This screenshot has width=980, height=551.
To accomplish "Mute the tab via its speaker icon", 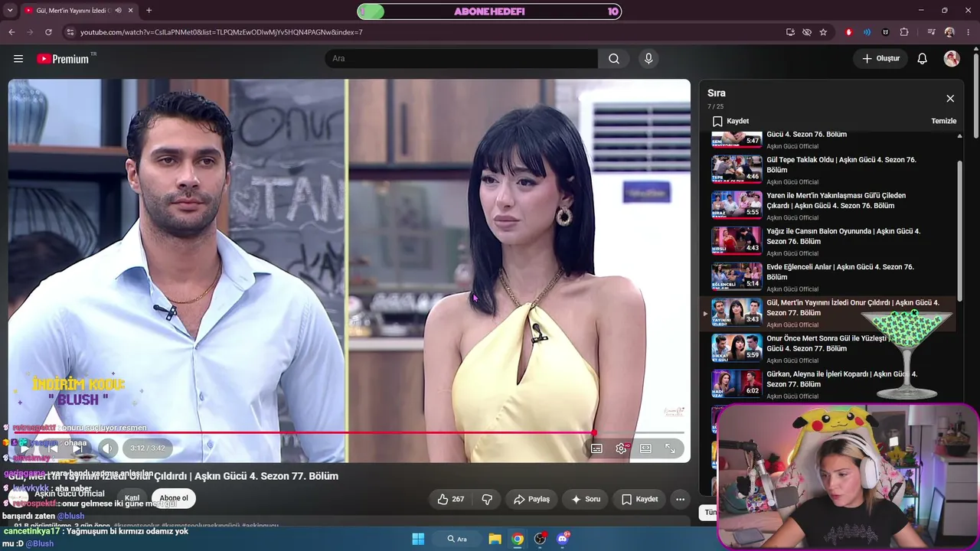I will tap(118, 11).
